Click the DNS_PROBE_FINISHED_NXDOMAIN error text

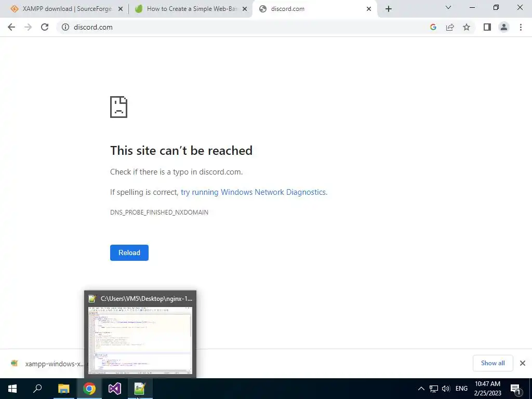tap(159, 212)
